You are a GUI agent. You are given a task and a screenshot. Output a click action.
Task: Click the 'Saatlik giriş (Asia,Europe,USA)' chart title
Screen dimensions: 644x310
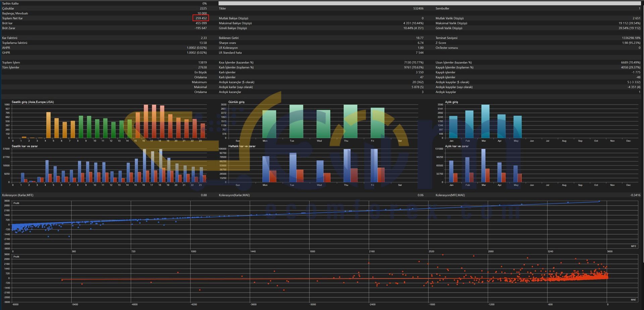33,102
